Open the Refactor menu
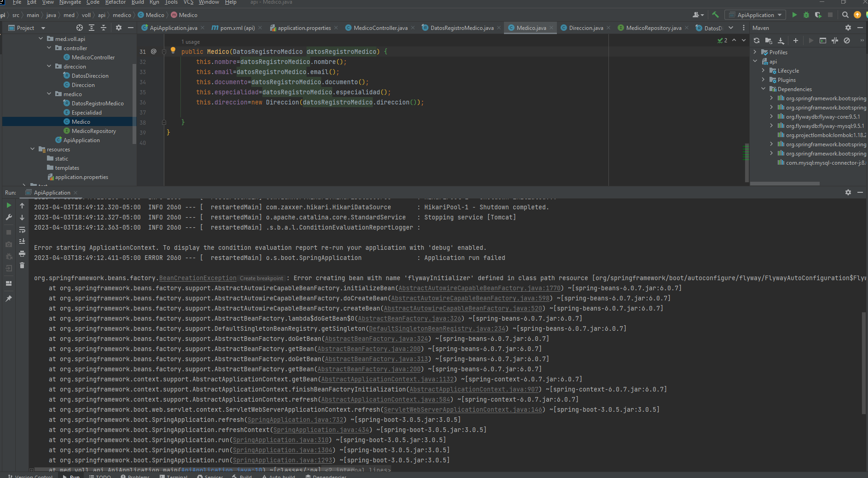868x478 pixels. [x=115, y=2]
